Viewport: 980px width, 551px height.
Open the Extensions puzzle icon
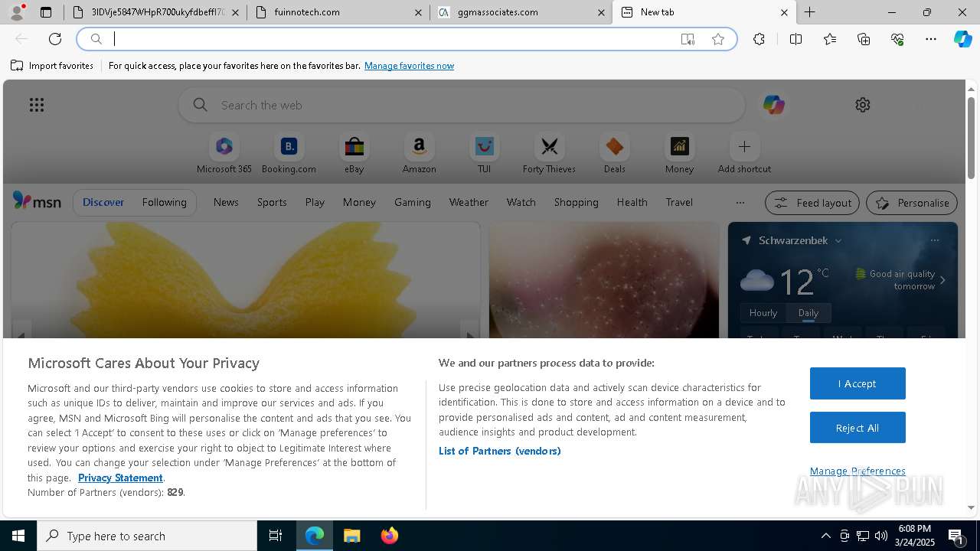click(x=759, y=39)
